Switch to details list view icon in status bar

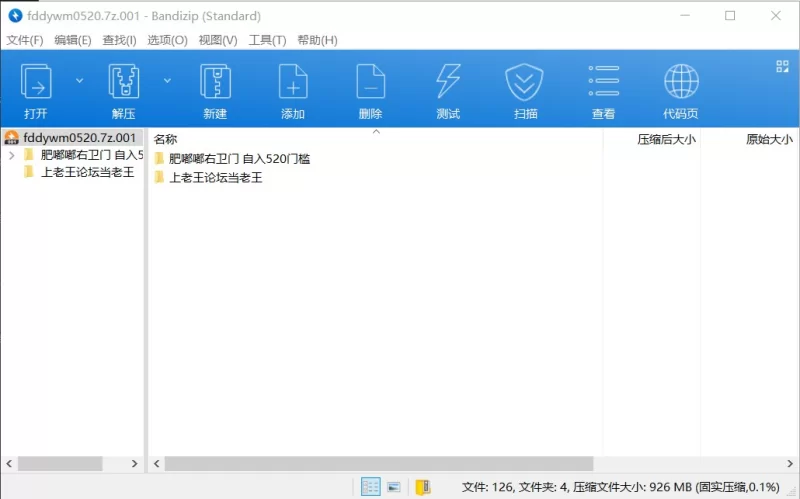click(370, 487)
